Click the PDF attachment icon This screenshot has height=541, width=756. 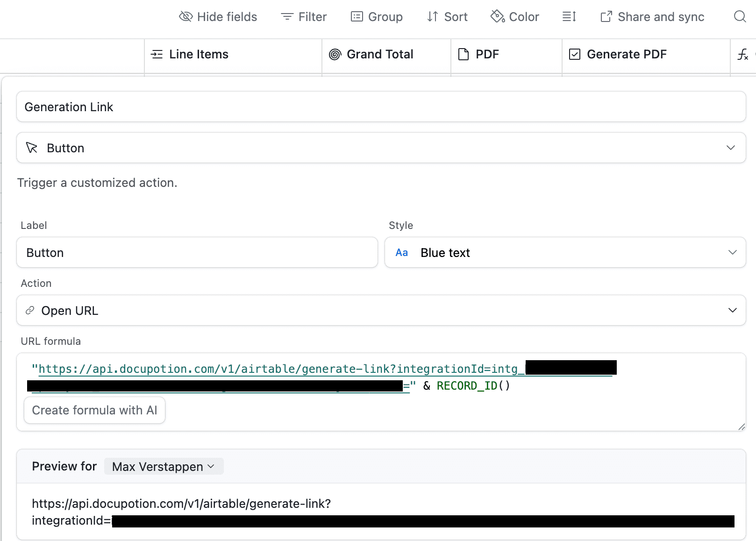464,55
